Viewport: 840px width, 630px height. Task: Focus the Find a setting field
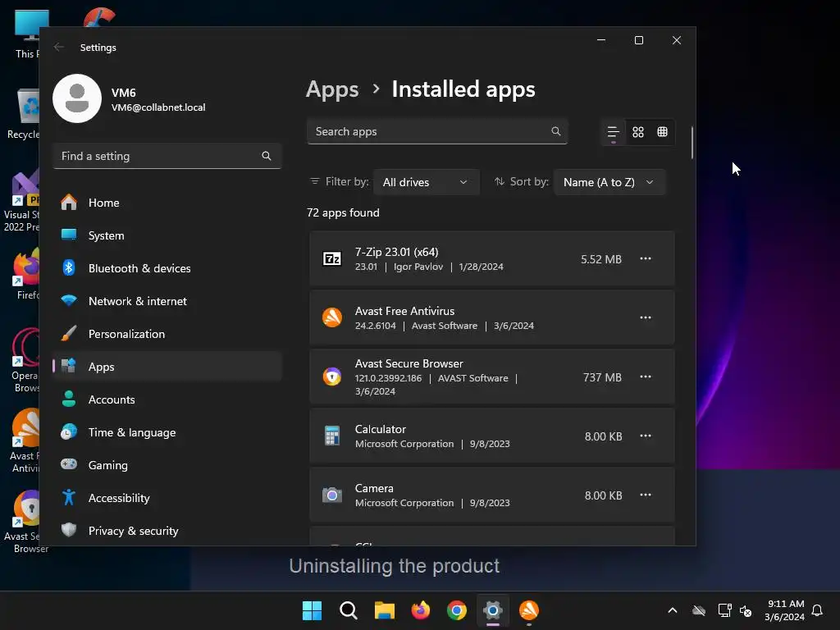pos(167,156)
